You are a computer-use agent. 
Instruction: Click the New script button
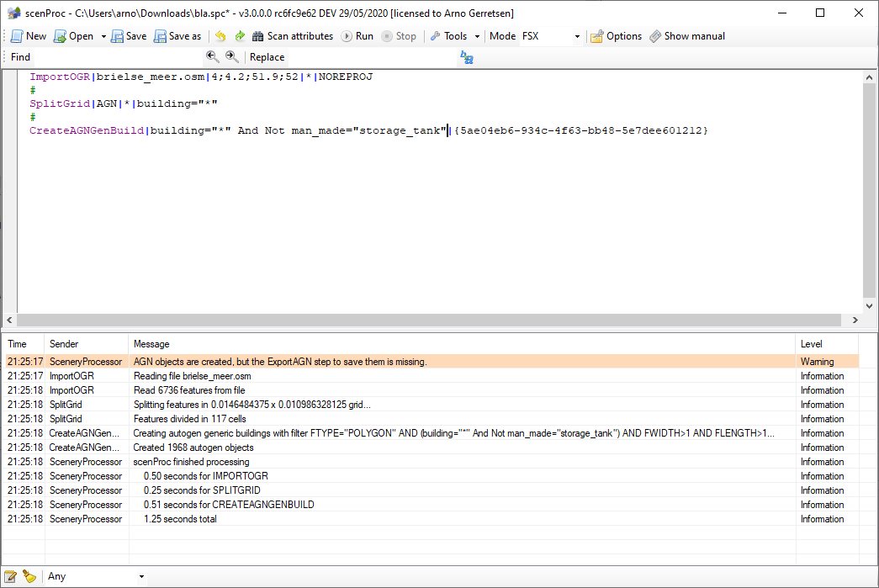tap(28, 36)
